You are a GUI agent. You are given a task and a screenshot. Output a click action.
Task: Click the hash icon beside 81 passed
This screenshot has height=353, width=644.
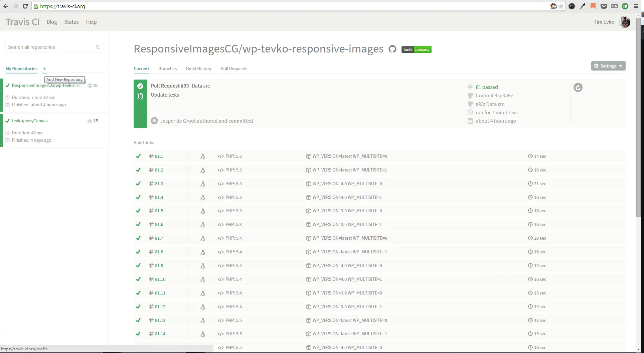(470, 87)
